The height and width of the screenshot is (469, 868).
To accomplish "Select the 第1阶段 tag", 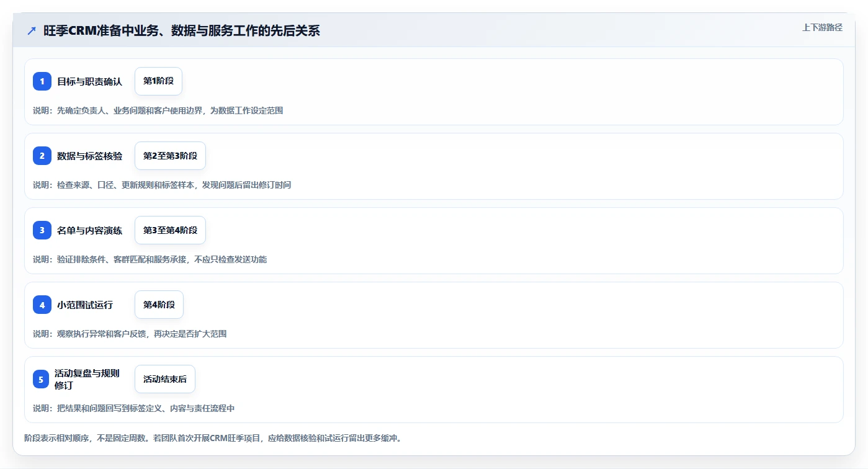I will point(158,81).
